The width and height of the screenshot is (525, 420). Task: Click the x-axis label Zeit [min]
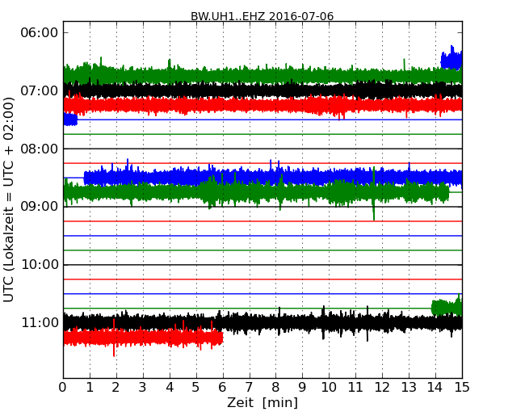[x=262, y=402]
